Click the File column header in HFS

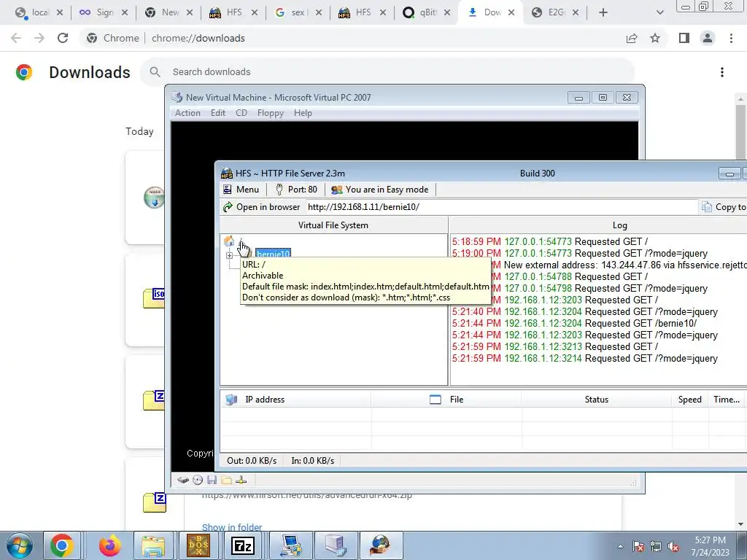[446, 400]
